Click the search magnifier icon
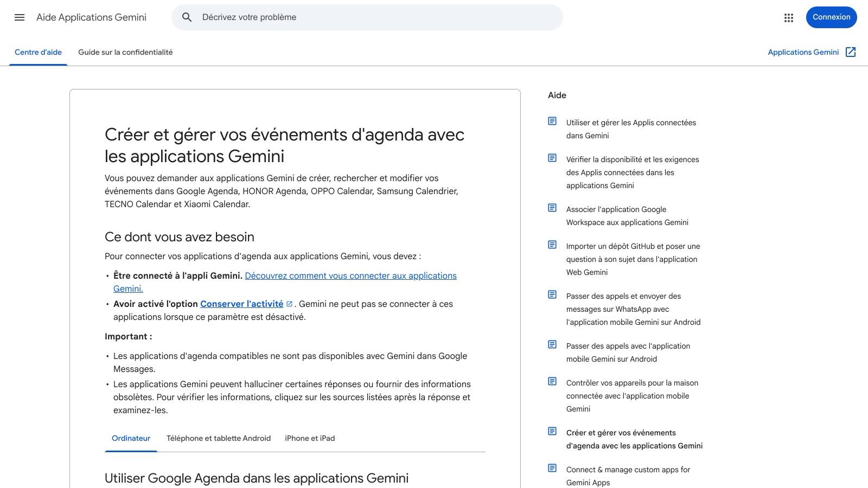This screenshot has width=868, height=488. (187, 17)
